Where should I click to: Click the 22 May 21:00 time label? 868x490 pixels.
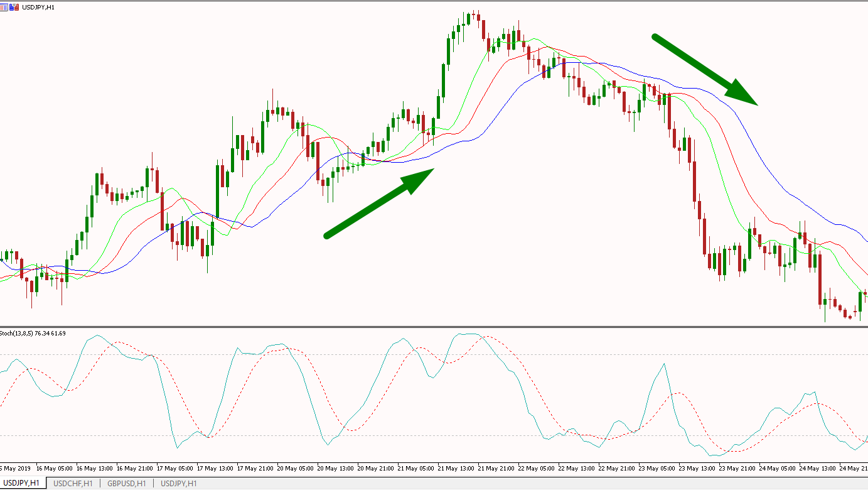click(x=617, y=469)
